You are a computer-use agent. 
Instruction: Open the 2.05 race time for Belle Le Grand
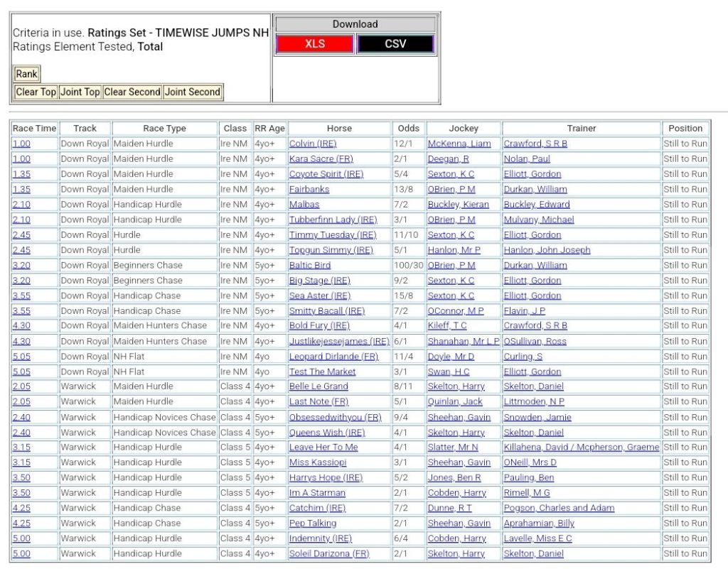[21, 386]
